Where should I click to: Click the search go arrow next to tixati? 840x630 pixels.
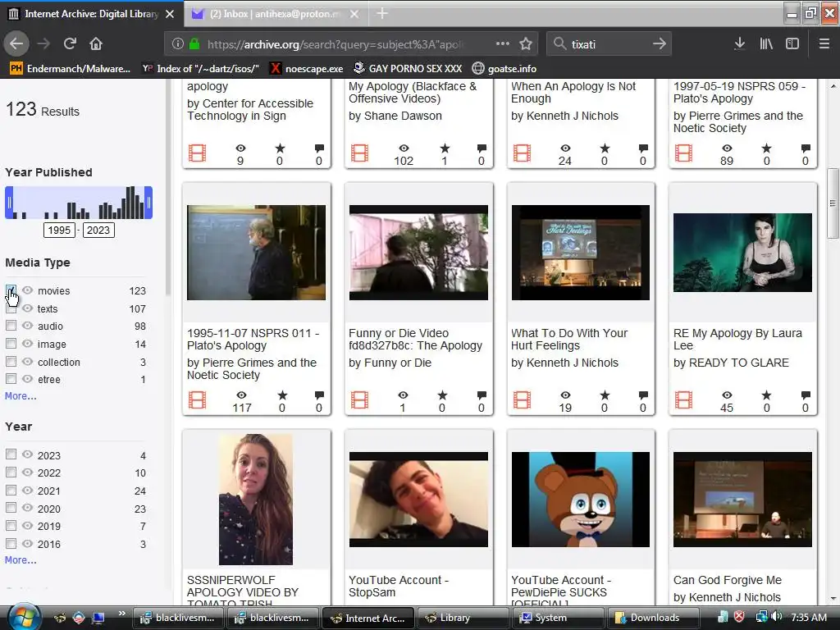coord(660,44)
